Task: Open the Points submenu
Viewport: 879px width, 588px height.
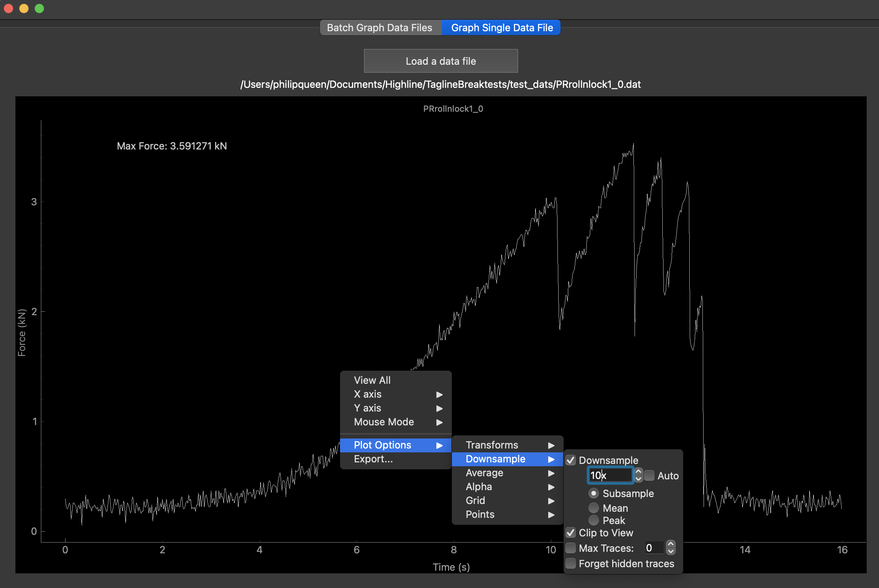Action: point(480,514)
